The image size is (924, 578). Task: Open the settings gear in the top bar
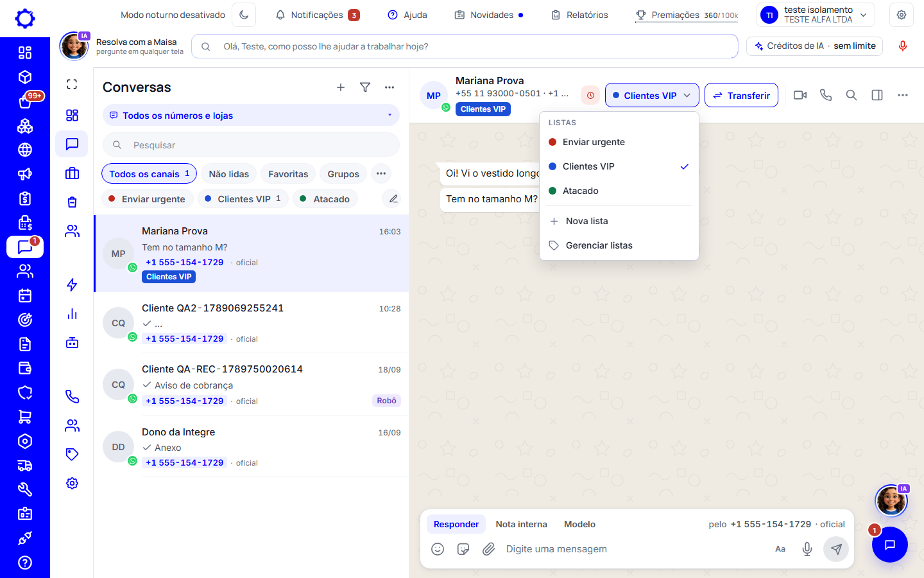902,15
